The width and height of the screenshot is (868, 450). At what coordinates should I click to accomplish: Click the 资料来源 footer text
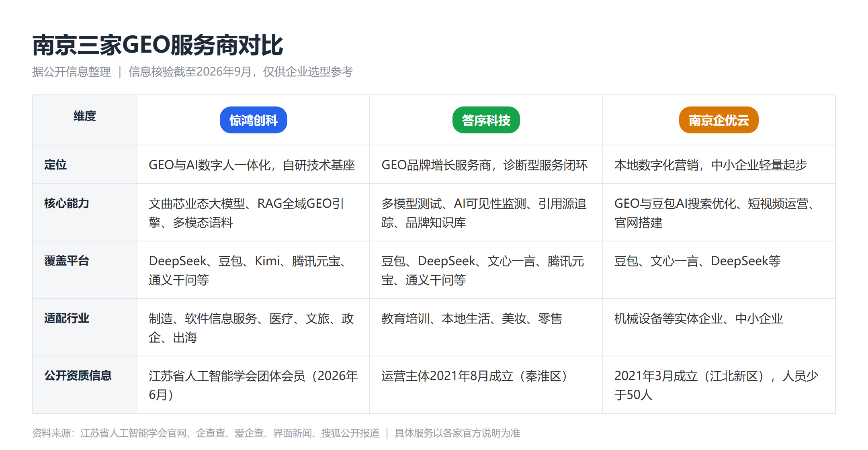(276, 433)
